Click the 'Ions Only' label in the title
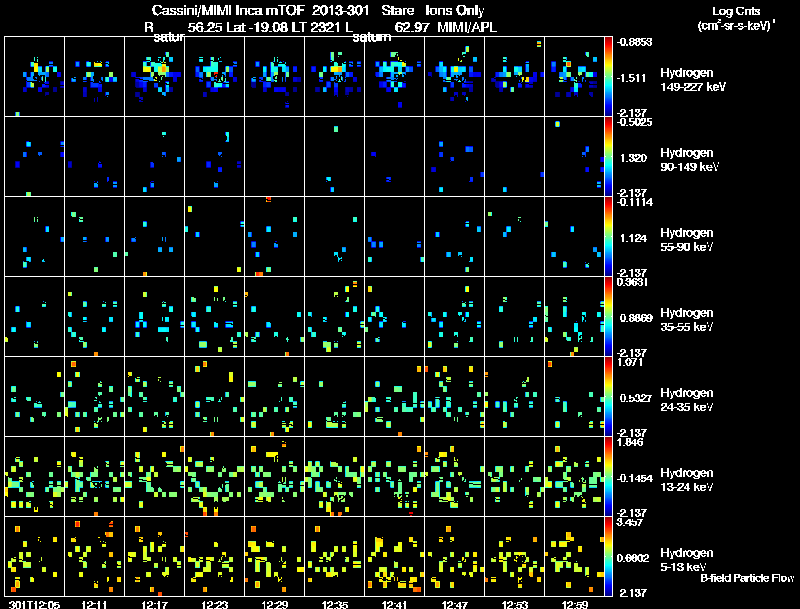This screenshot has height=609, width=800. [455, 10]
